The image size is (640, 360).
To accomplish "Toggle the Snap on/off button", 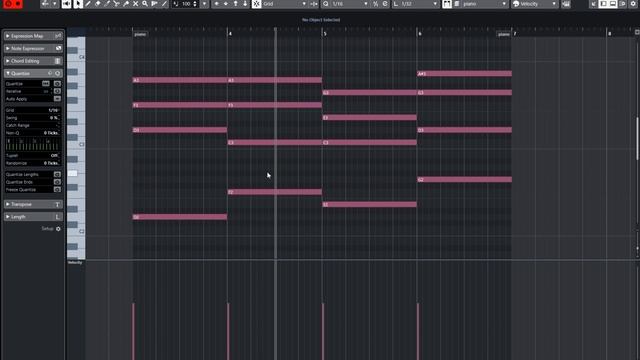I will click(256, 4).
